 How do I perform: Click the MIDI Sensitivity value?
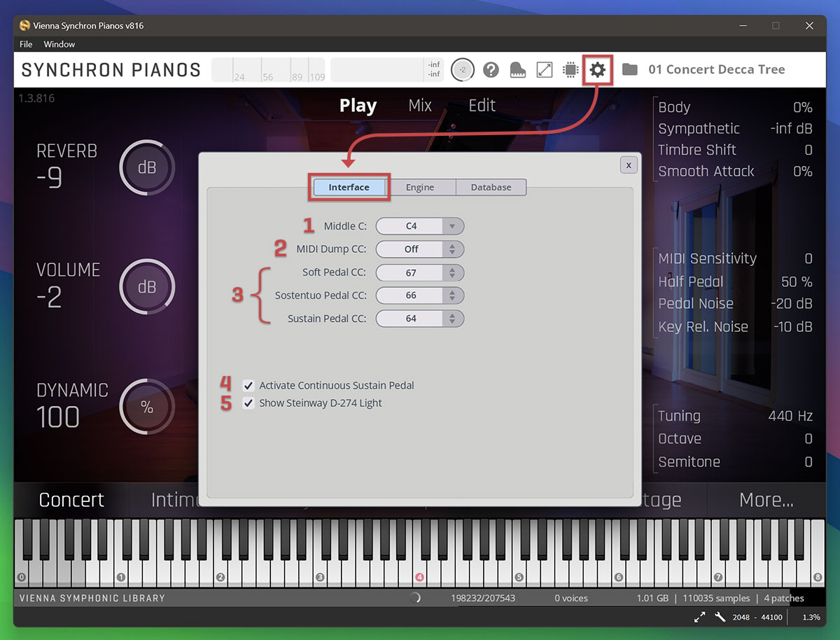(808, 258)
